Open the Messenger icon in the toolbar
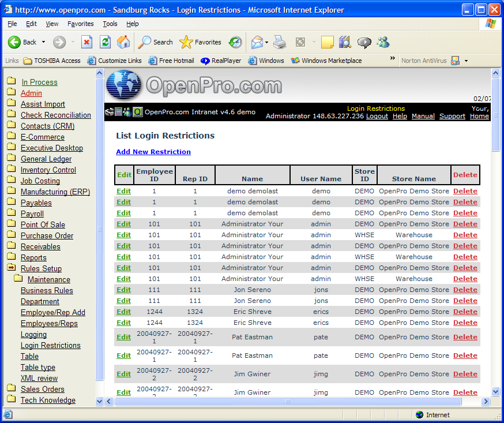Screen dimensions: 504x423 click(x=383, y=42)
